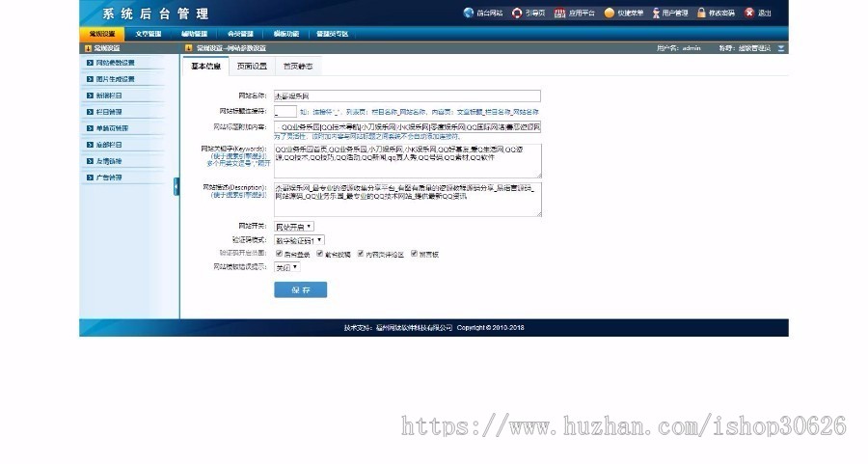Screen dimensions: 868x464
Task: Open 图片生成设置 in the sidebar
Action: coord(115,79)
